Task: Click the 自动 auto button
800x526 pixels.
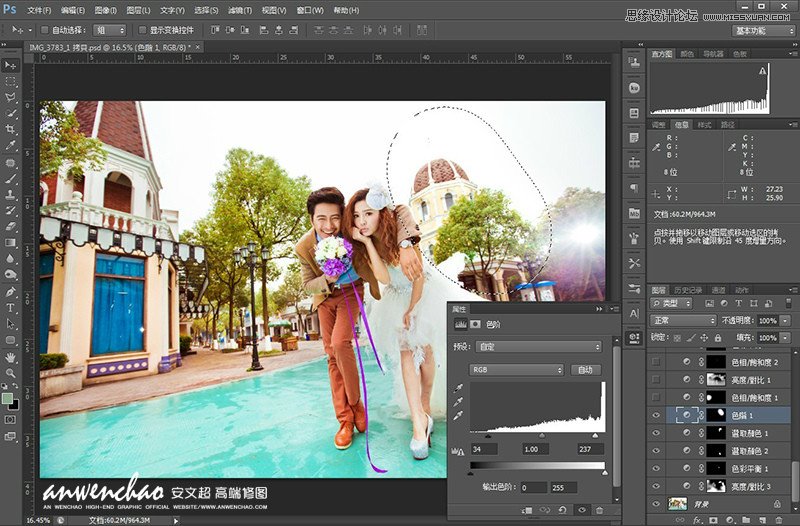Action: tap(586, 369)
